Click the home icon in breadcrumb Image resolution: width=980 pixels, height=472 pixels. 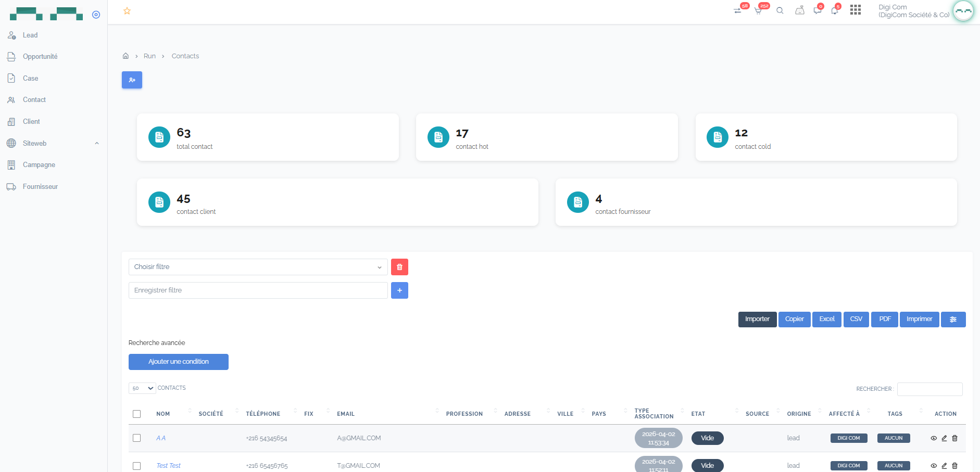125,56
